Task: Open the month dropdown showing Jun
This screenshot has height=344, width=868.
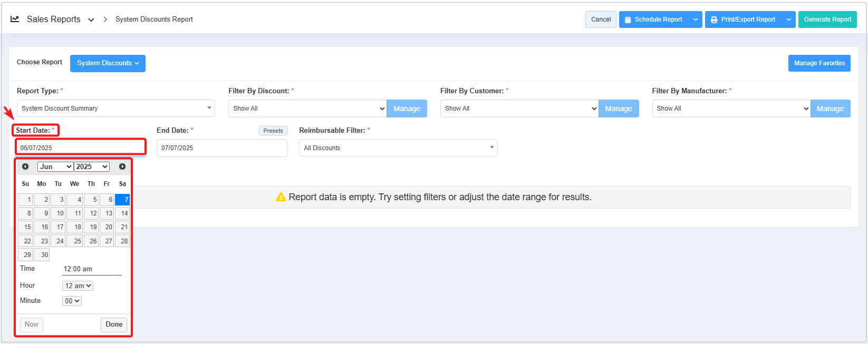Action: [x=55, y=166]
